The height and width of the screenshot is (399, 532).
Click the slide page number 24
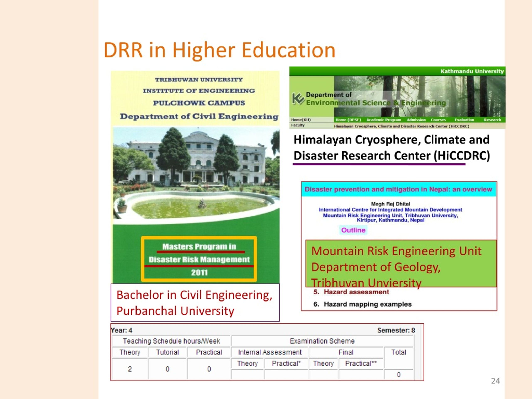tap(495, 381)
